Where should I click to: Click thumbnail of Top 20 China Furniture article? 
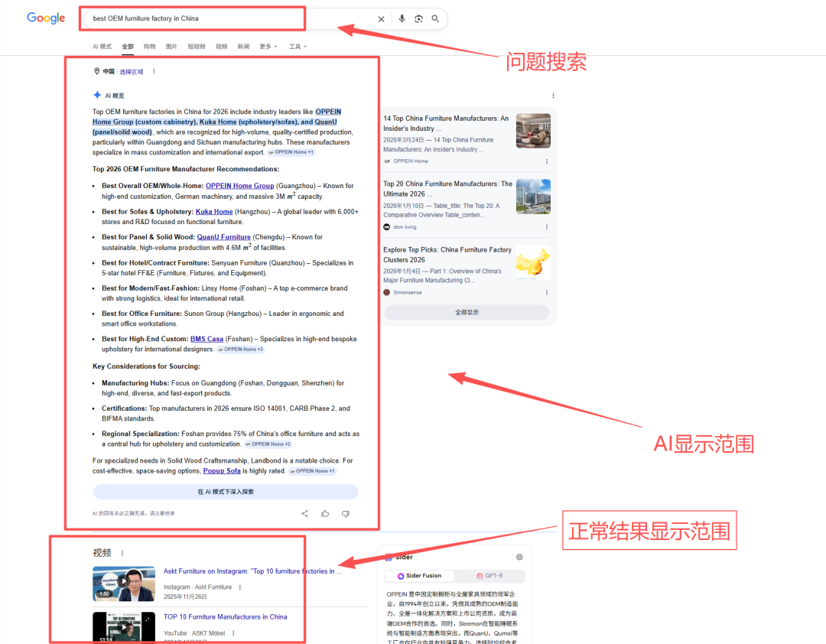pos(533,197)
